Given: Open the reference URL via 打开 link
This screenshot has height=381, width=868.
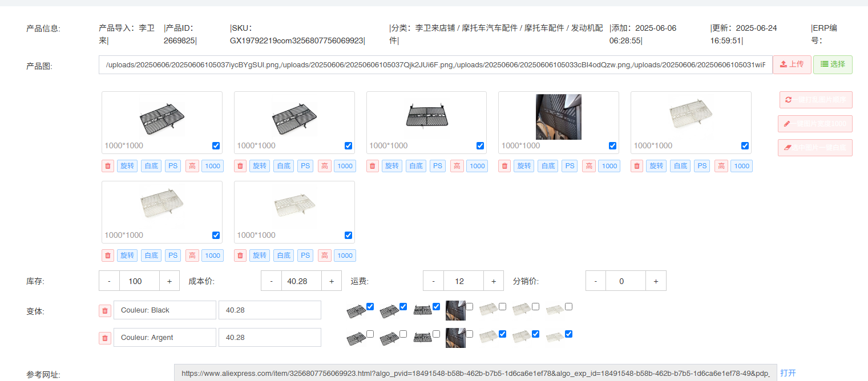Looking at the screenshot, I should tap(788, 373).
